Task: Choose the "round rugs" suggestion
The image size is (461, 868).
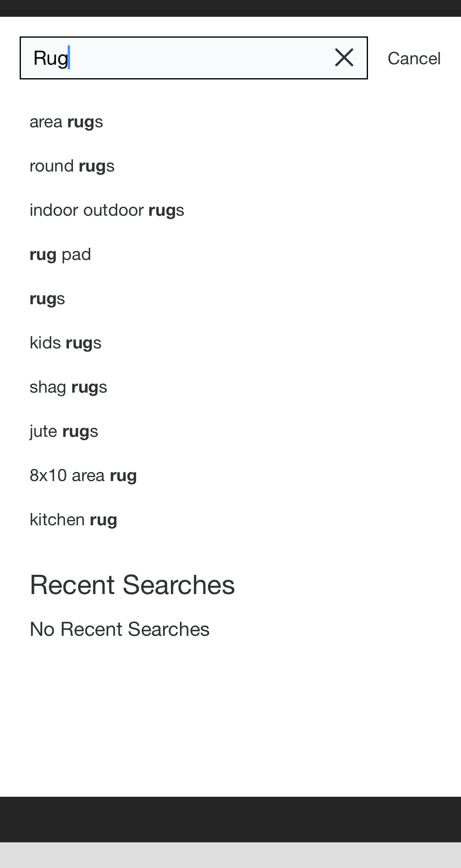Action: pyautogui.click(x=72, y=166)
